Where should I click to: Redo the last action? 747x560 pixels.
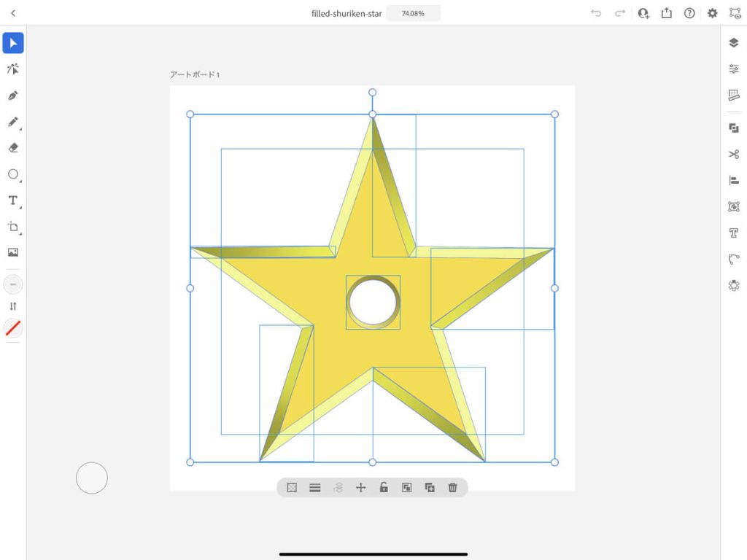619,13
